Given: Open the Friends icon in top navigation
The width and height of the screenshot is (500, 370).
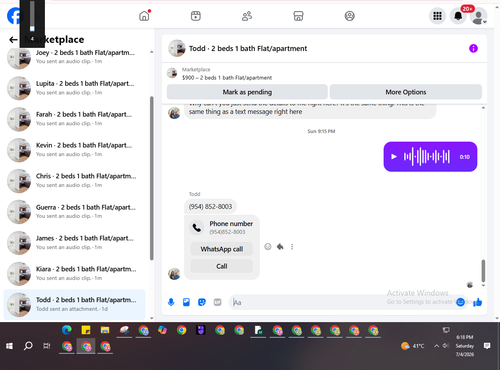Looking at the screenshot, I should point(247,16).
